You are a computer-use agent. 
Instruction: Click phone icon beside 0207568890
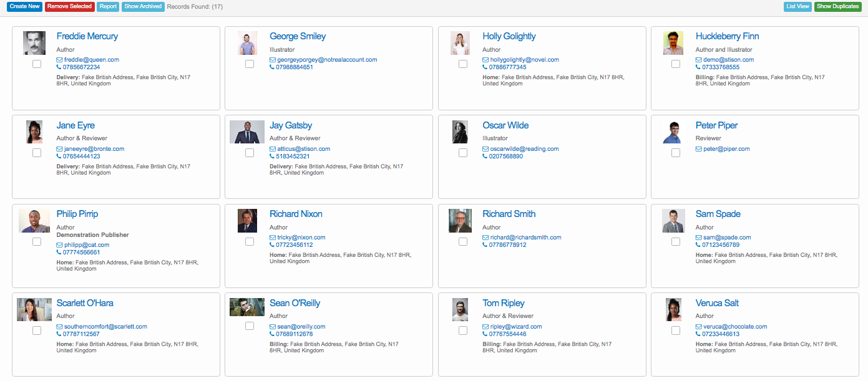(x=485, y=157)
